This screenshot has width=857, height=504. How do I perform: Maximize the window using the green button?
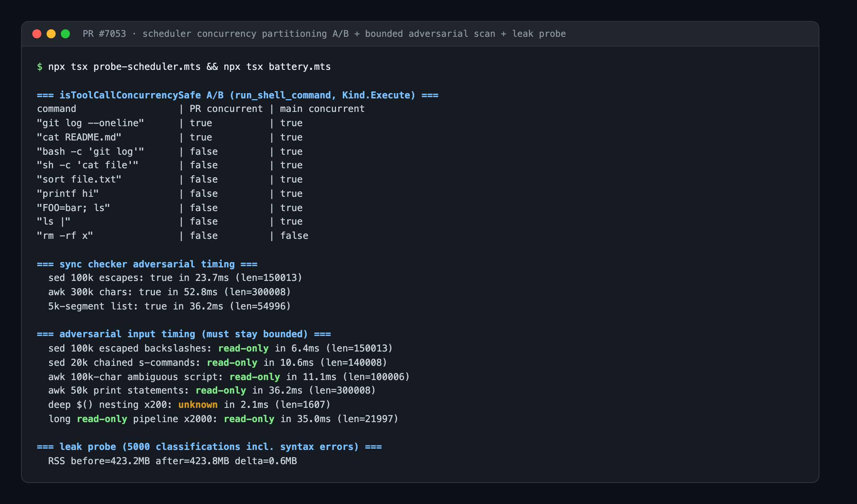(65, 34)
